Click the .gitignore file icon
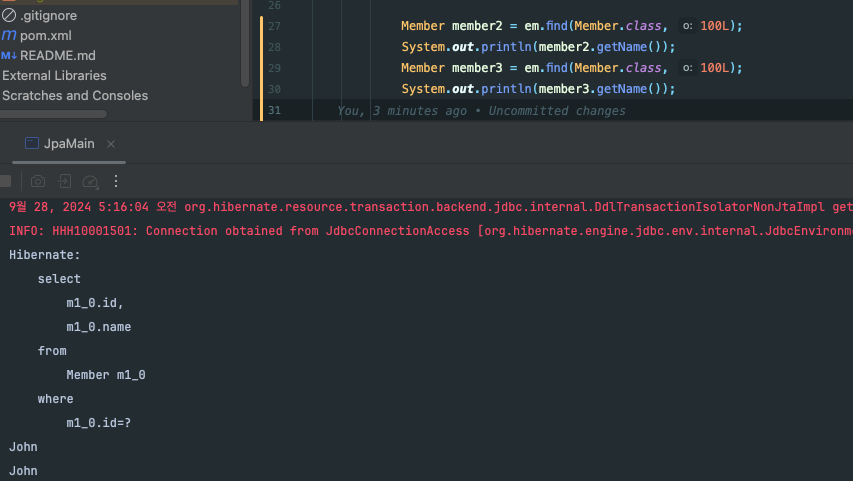Viewport: 853px width, 481px height. click(9, 15)
